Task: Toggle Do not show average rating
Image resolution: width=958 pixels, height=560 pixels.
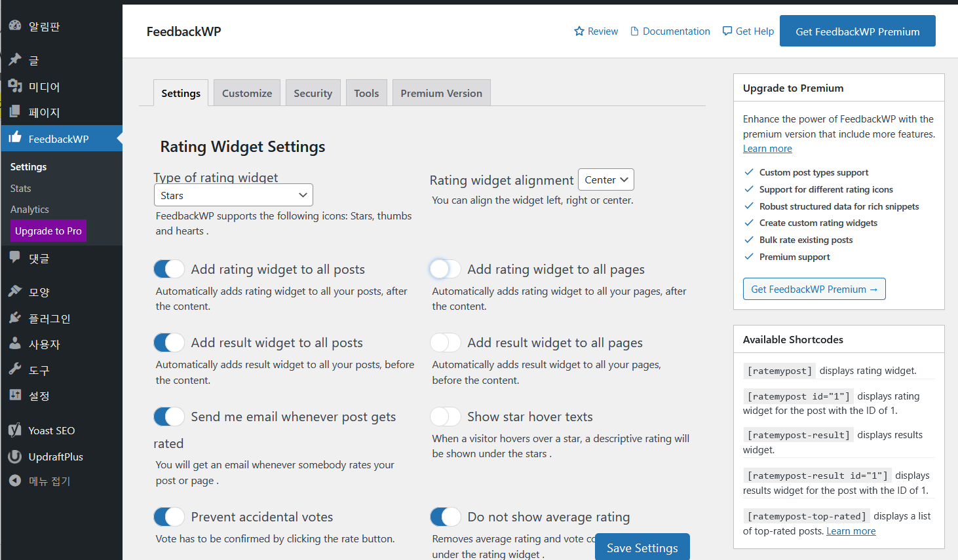Action: [446, 517]
